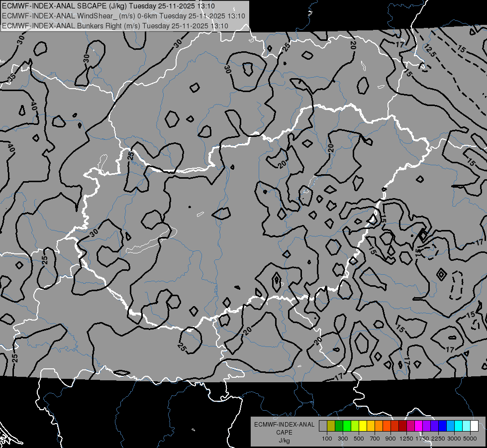Click the 3000 legend value

point(454,439)
